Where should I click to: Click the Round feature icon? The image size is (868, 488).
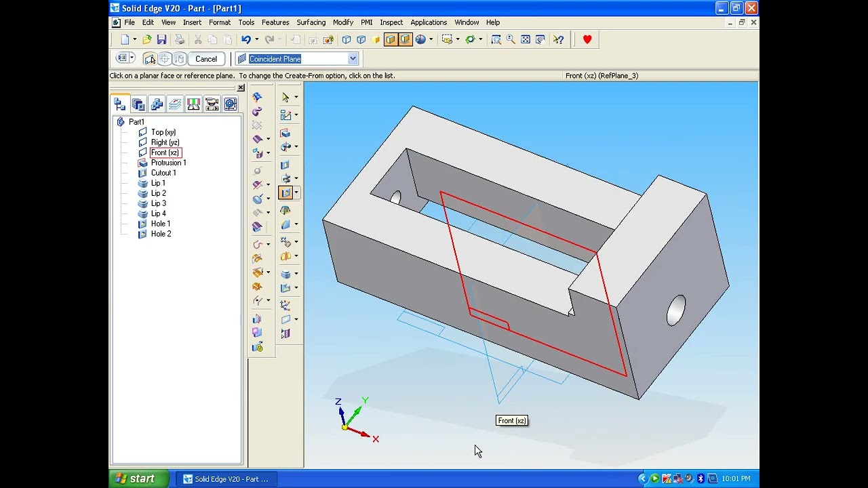pos(285,224)
